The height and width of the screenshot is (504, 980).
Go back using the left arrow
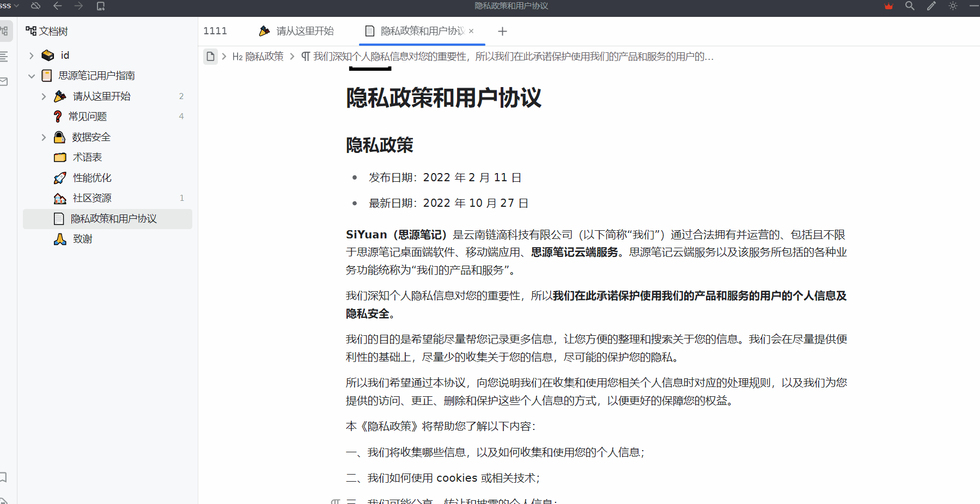pyautogui.click(x=57, y=6)
